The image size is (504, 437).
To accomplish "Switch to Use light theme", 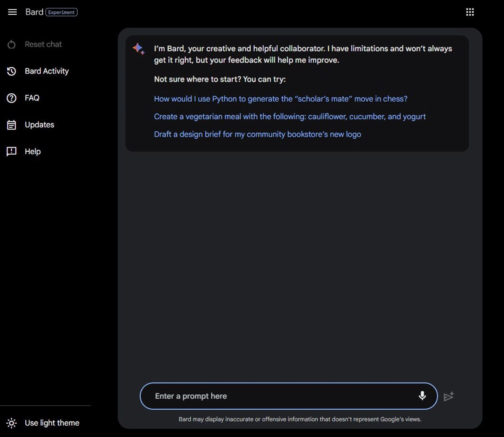I will coord(52,423).
